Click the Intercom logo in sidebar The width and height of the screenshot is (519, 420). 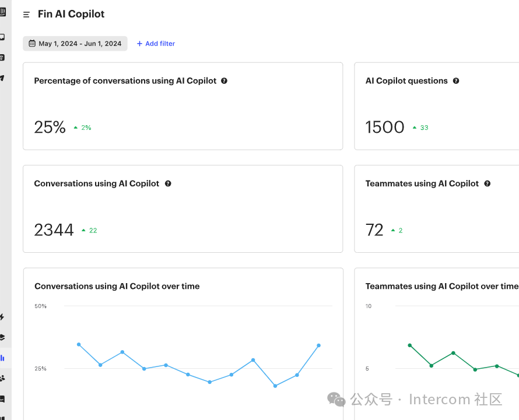tap(3, 12)
